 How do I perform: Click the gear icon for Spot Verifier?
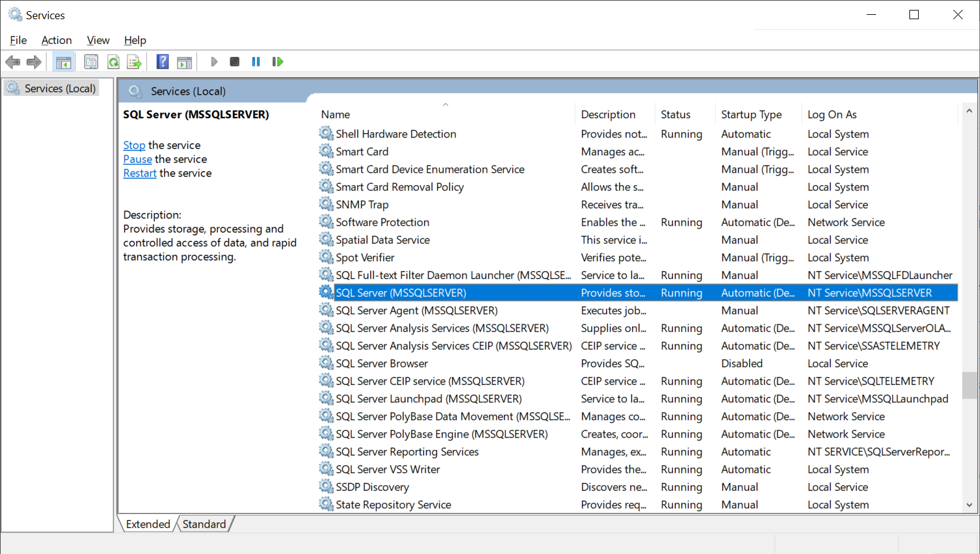click(x=326, y=257)
